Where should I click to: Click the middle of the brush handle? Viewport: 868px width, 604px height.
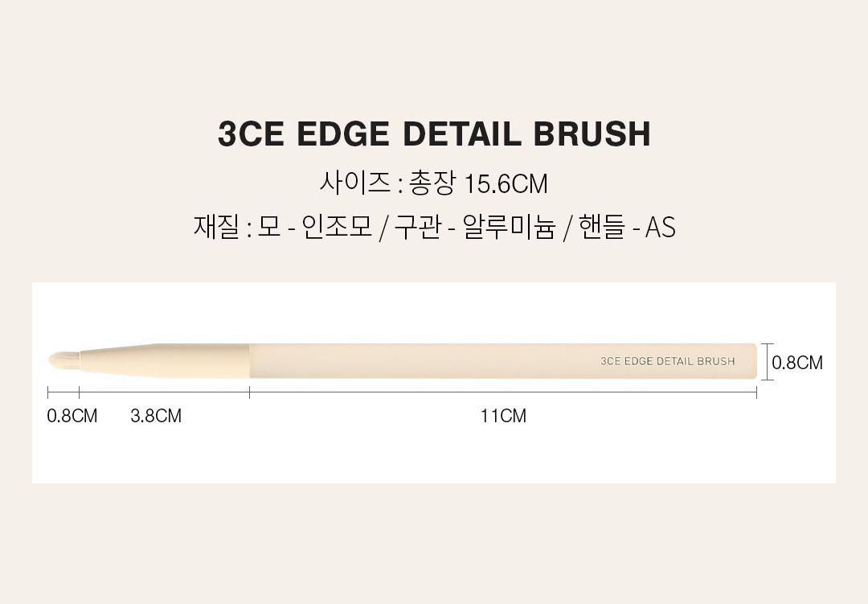(x=502, y=361)
